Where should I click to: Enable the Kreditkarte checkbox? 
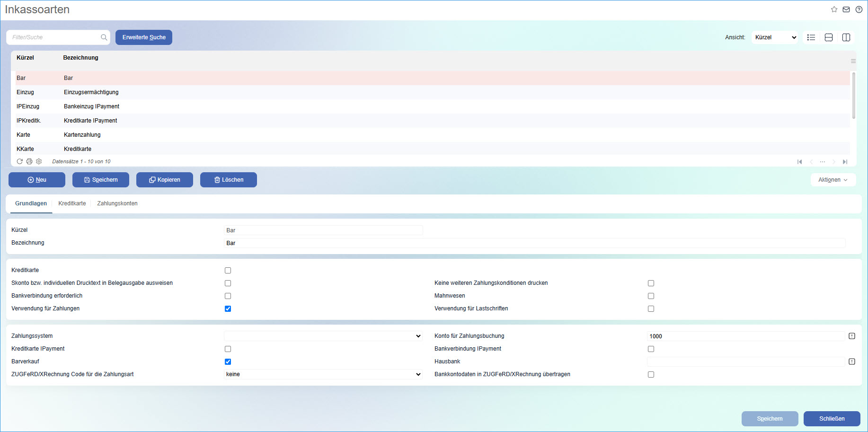[228, 271]
